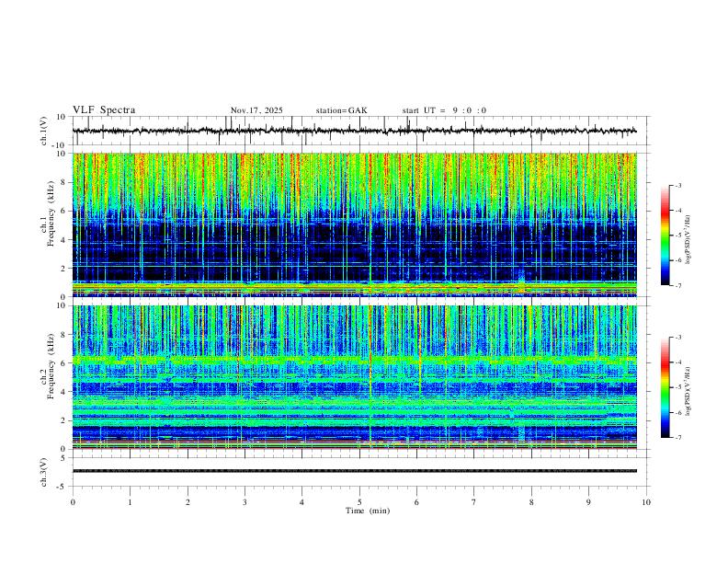728x563 pixels.
Task: Click time axis tick label "1"
Action: [x=130, y=502]
